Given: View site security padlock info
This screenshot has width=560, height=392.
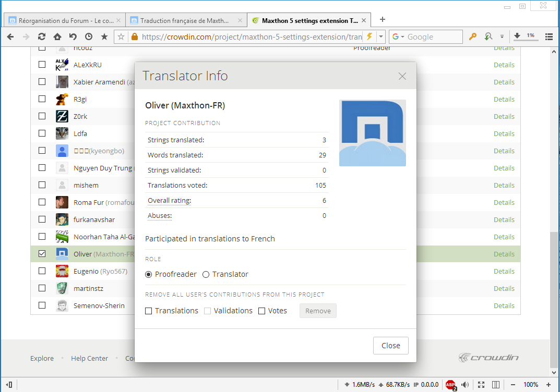Looking at the screenshot, I should 135,36.
